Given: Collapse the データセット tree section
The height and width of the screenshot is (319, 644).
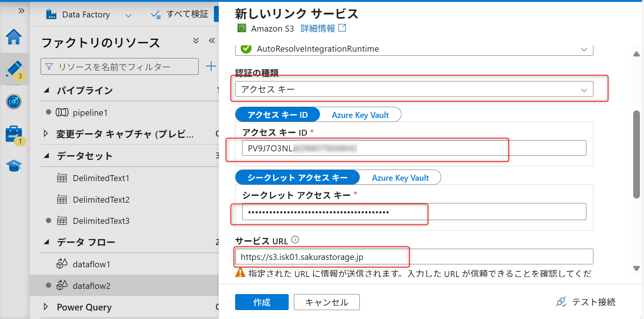Looking at the screenshot, I should 47,156.
